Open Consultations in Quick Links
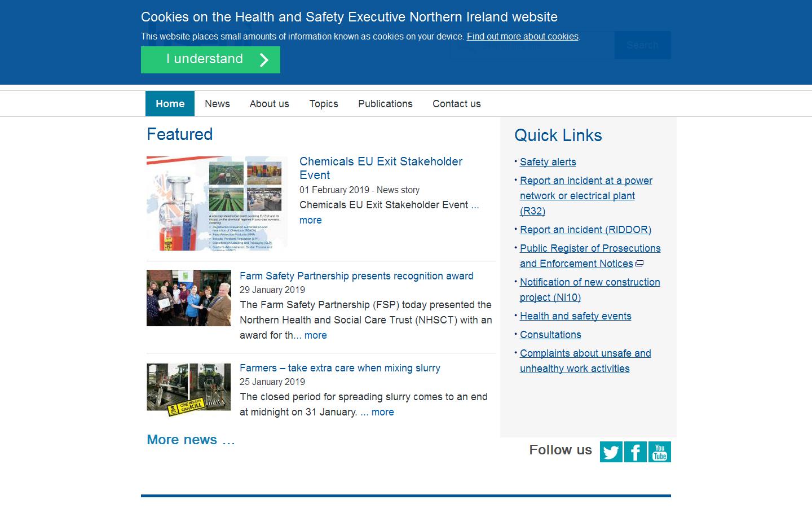 click(550, 335)
